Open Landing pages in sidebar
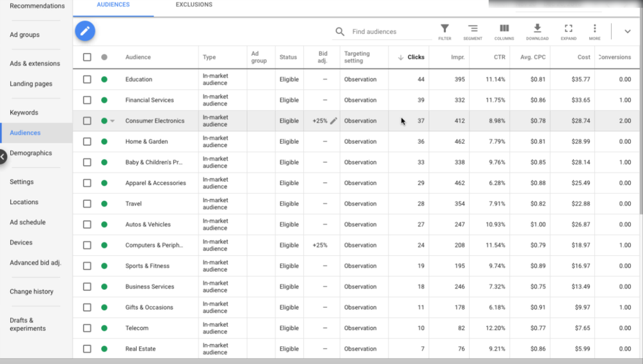Viewport: 643px width, 364px height. pyautogui.click(x=31, y=84)
